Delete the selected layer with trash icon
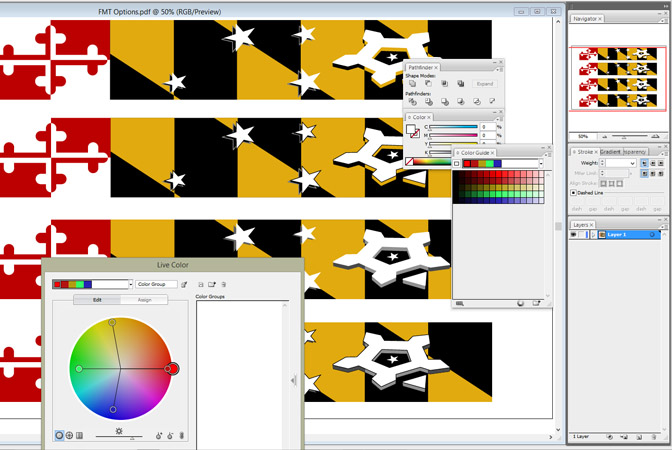Screen dimensions: 672x450 [655, 437]
